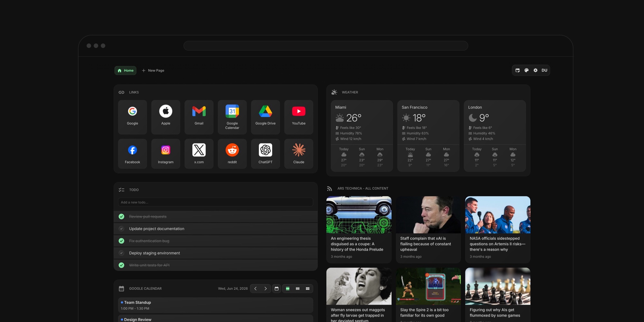Switch to the Home tab
This screenshot has width=644, height=322.
[125, 71]
